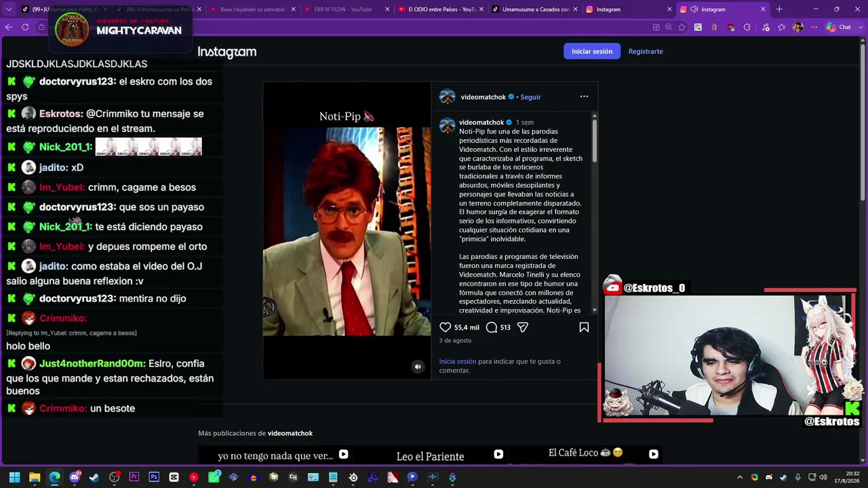
Task: Switch to the 'El ODIO entre Países' YouTube tab
Action: pos(441,9)
